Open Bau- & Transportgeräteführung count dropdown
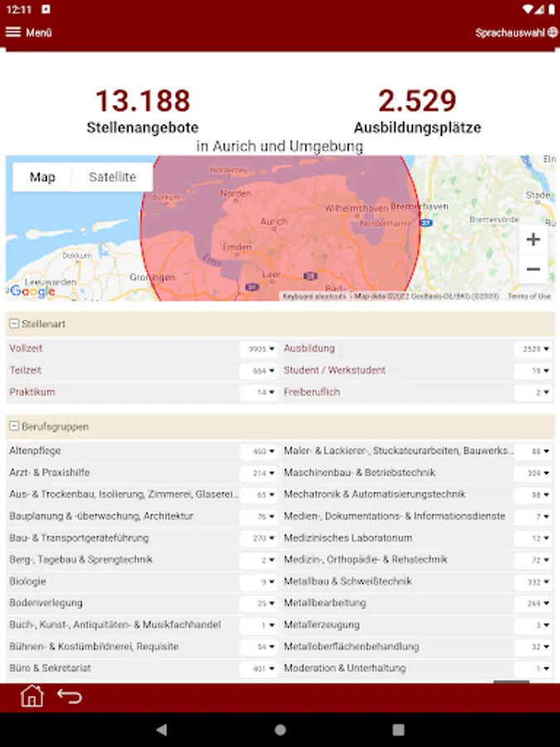560x747 pixels. coord(259,539)
